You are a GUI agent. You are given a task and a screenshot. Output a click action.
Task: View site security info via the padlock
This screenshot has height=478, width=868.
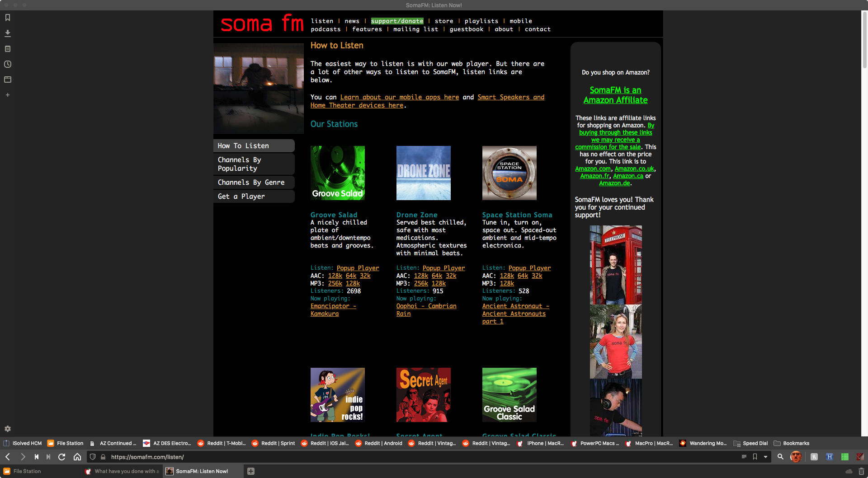[103, 457]
